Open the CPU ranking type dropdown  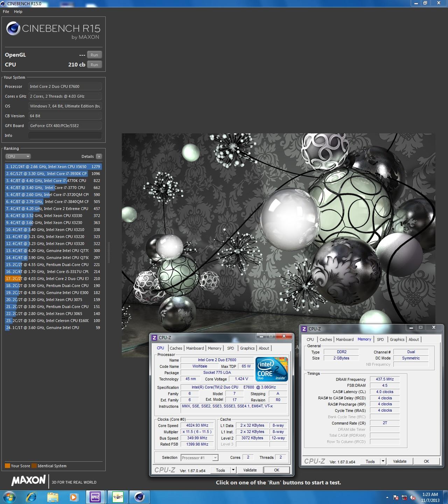point(18,156)
